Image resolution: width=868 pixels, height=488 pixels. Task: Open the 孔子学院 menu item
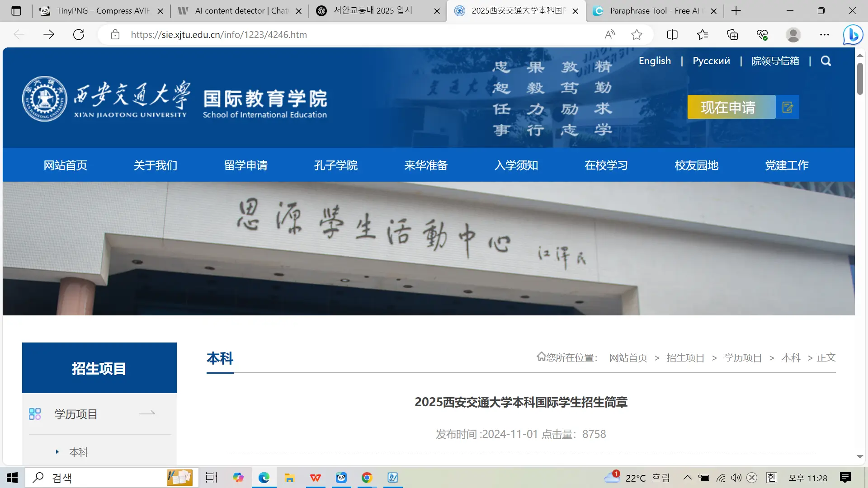click(x=335, y=165)
